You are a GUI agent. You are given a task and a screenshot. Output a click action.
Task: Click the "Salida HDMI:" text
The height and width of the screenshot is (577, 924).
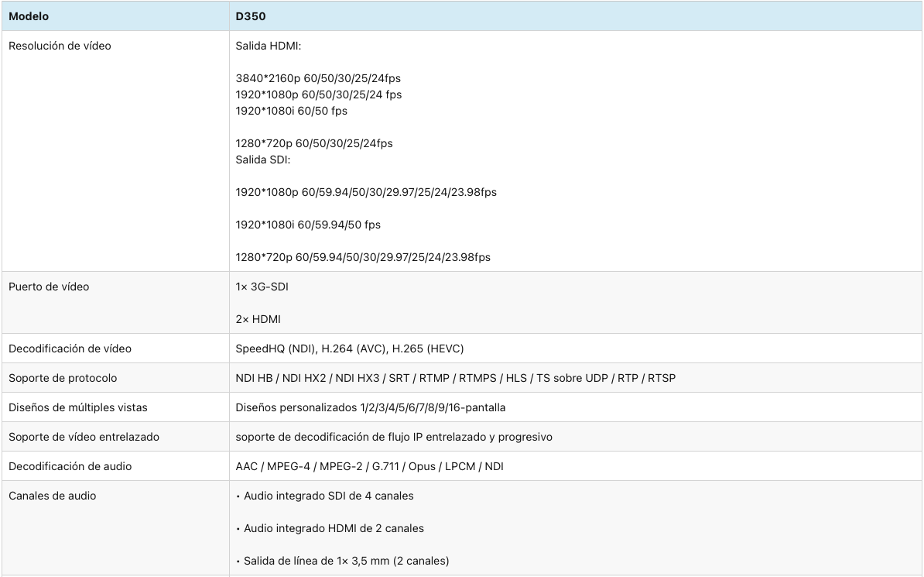268,46
